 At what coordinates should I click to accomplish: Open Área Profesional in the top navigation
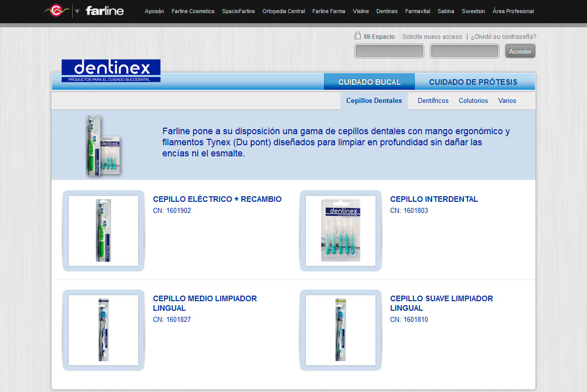click(513, 11)
